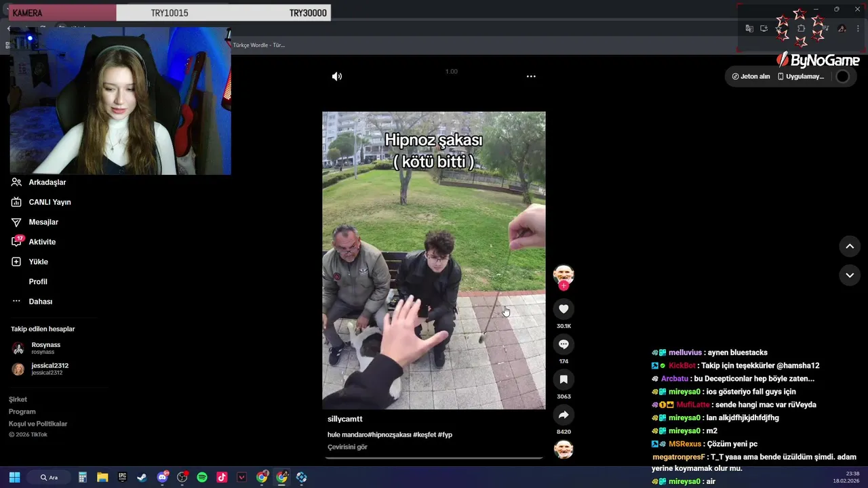This screenshot has height=488, width=868.
Task: Open the sillycamtt username link
Action: click(345, 420)
